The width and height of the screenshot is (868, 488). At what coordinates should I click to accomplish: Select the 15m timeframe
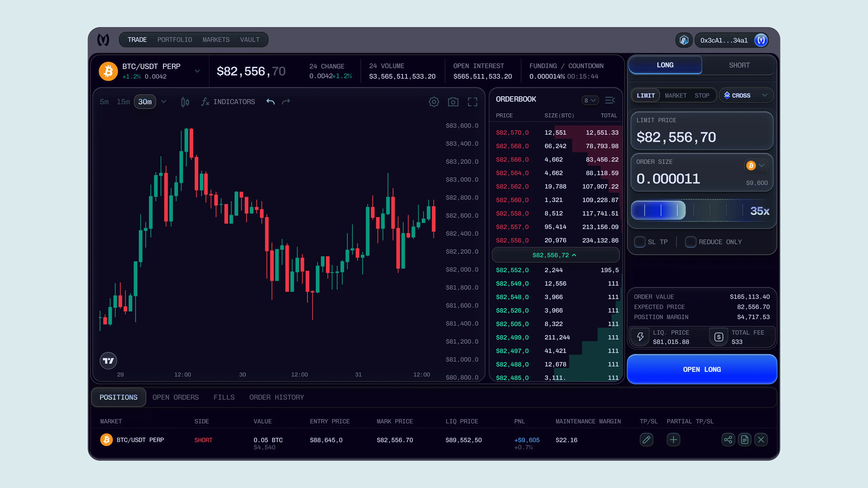point(123,102)
